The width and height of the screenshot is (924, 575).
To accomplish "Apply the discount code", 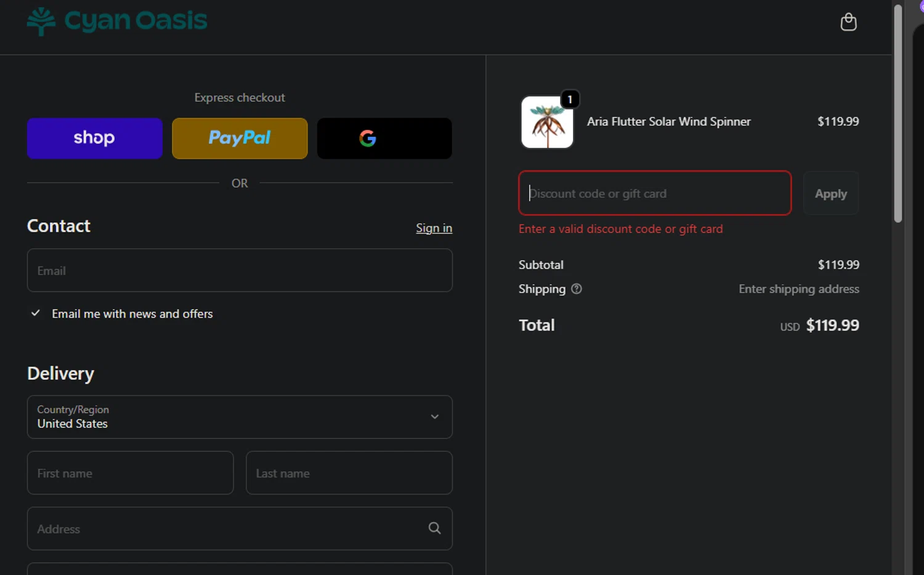I will (831, 193).
